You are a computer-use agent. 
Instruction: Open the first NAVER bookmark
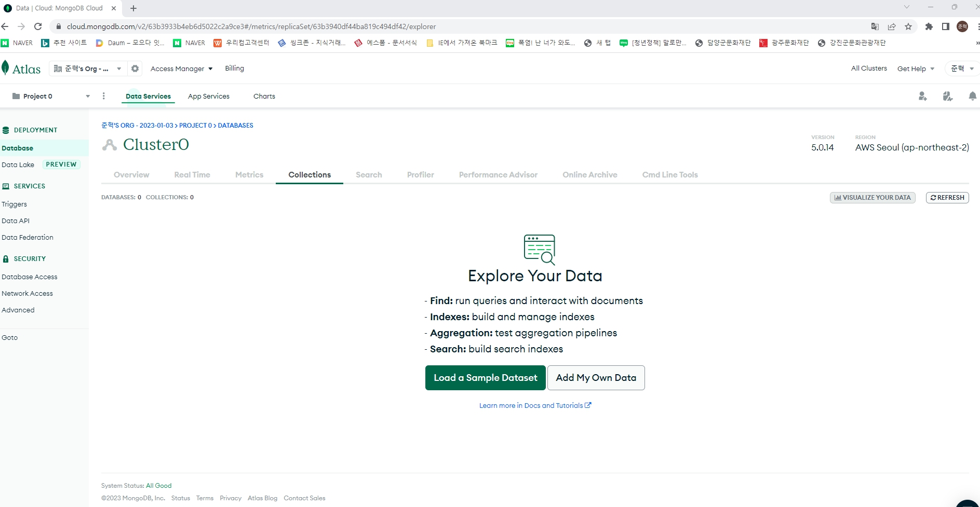click(x=17, y=43)
